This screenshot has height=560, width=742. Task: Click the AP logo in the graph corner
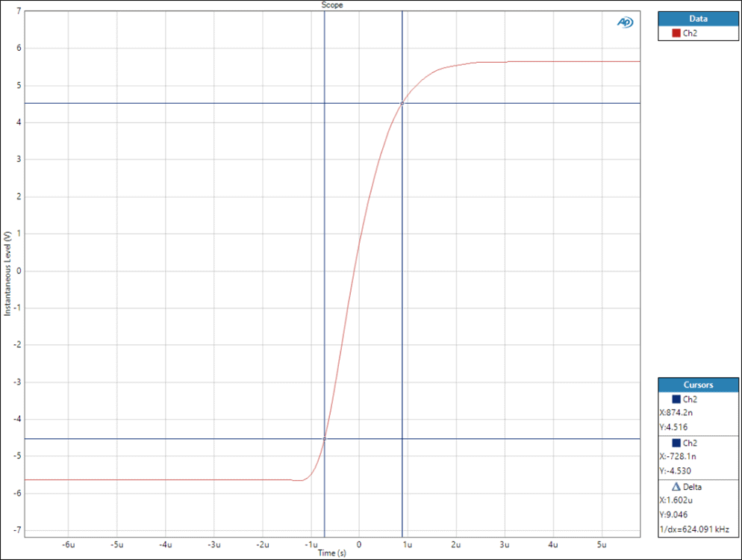pos(625,22)
